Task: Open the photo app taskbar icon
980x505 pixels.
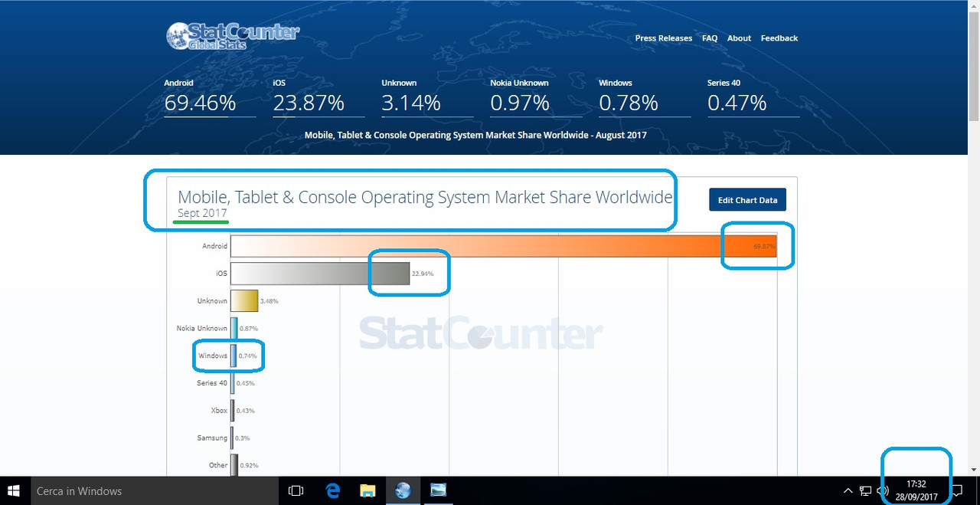Action: point(438,490)
